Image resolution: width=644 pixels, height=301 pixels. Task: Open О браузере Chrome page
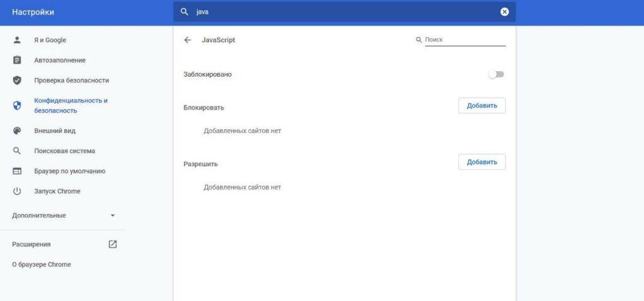42,264
